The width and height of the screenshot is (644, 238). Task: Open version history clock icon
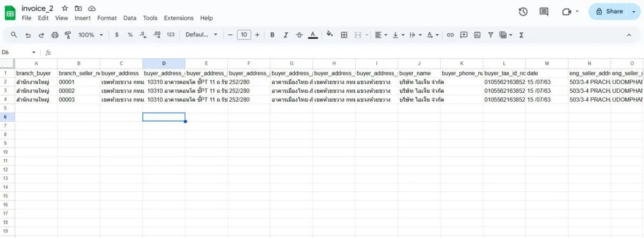tap(523, 11)
